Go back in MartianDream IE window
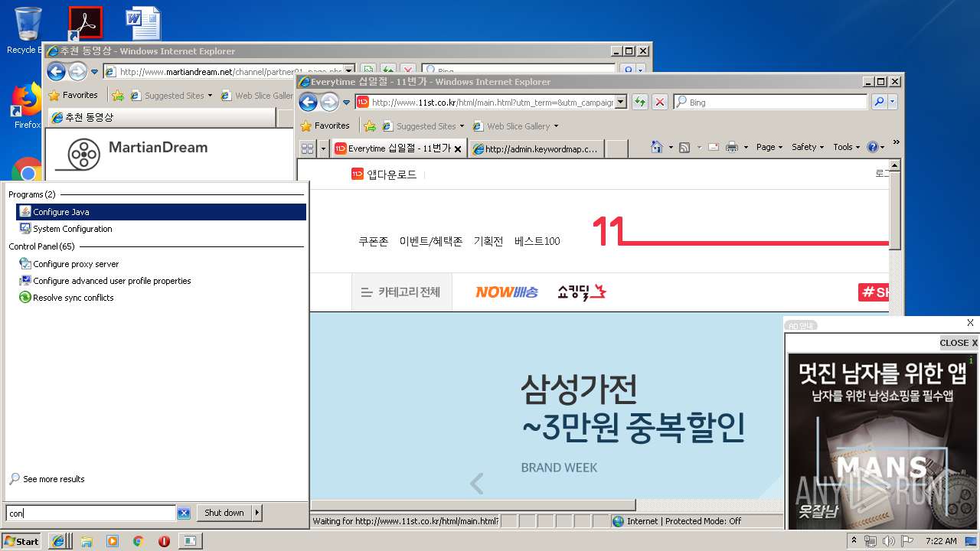This screenshot has height=551, width=980. [56, 71]
